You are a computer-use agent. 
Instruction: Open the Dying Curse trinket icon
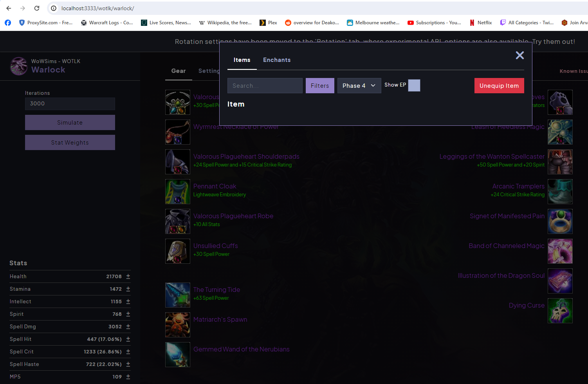pos(560,311)
